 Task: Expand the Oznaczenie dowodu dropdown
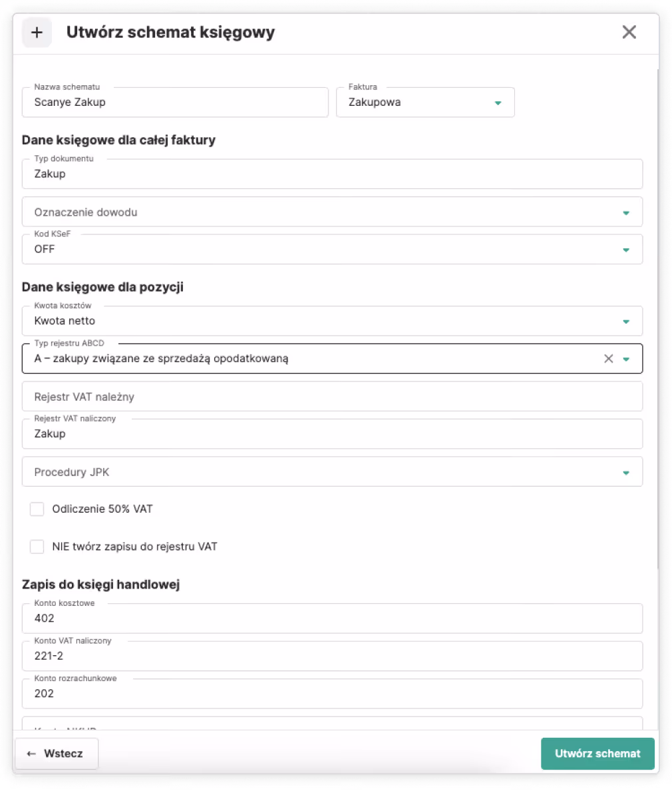(x=625, y=213)
